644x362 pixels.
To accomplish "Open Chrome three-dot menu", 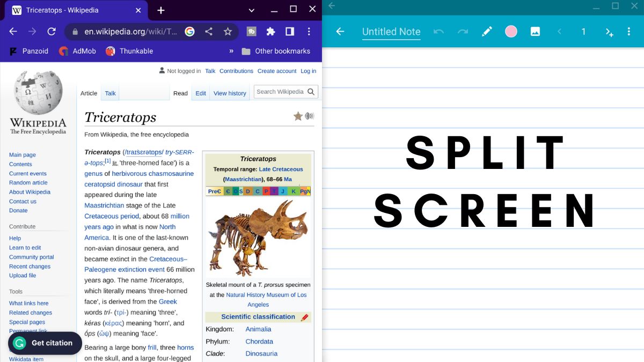I will 309,32.
